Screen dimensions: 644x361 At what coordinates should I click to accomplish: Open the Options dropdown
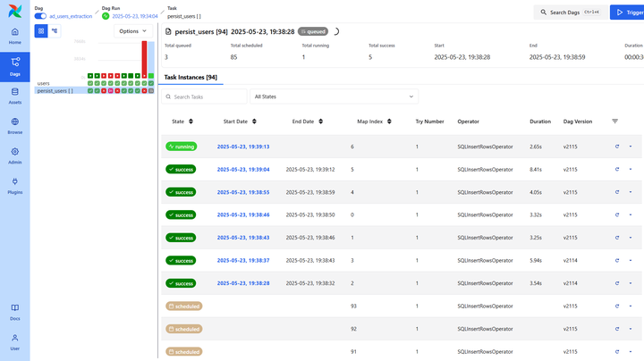[133, 31]
